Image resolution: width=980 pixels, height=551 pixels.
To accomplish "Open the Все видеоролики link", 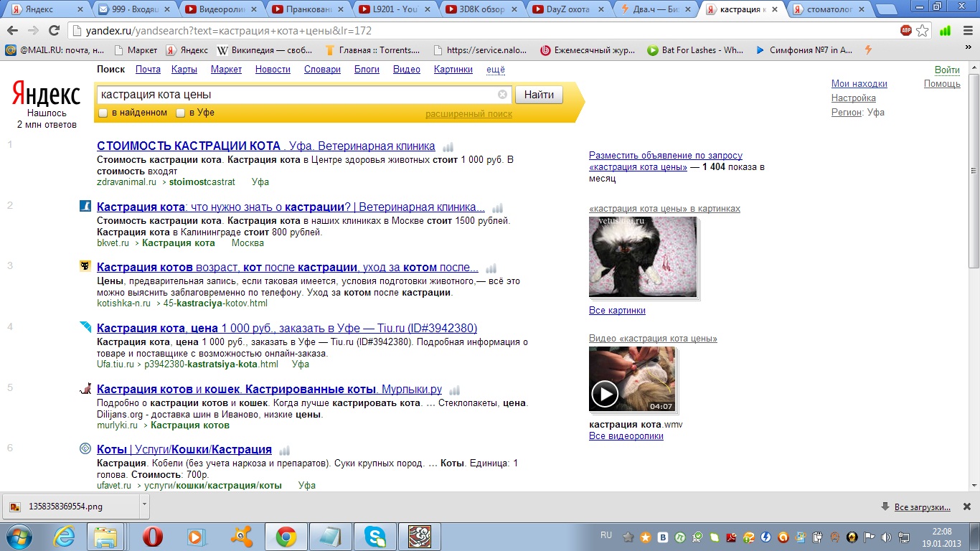I will (626, 436).
